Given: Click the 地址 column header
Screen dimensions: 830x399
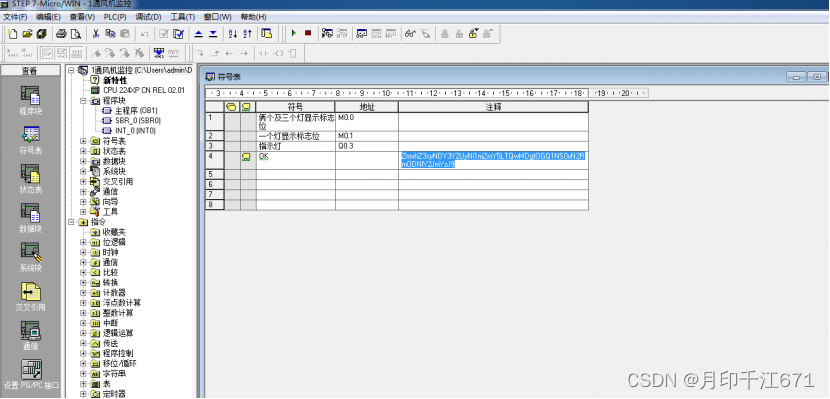Looking at the screenshot, I should click(366, 107).
